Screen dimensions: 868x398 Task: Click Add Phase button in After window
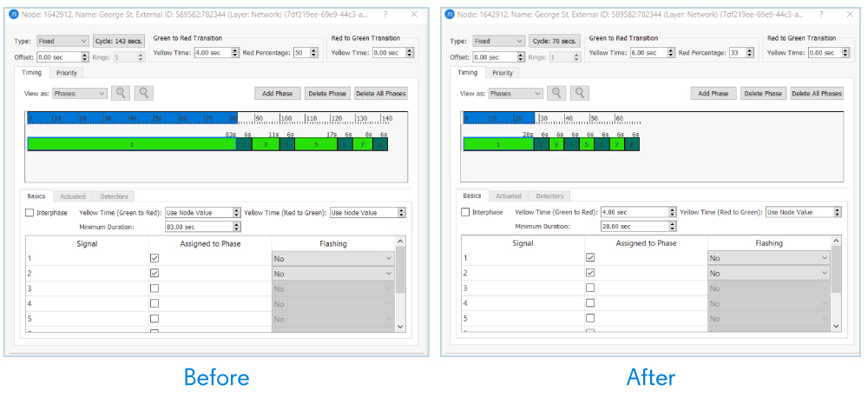pos(713,94)
